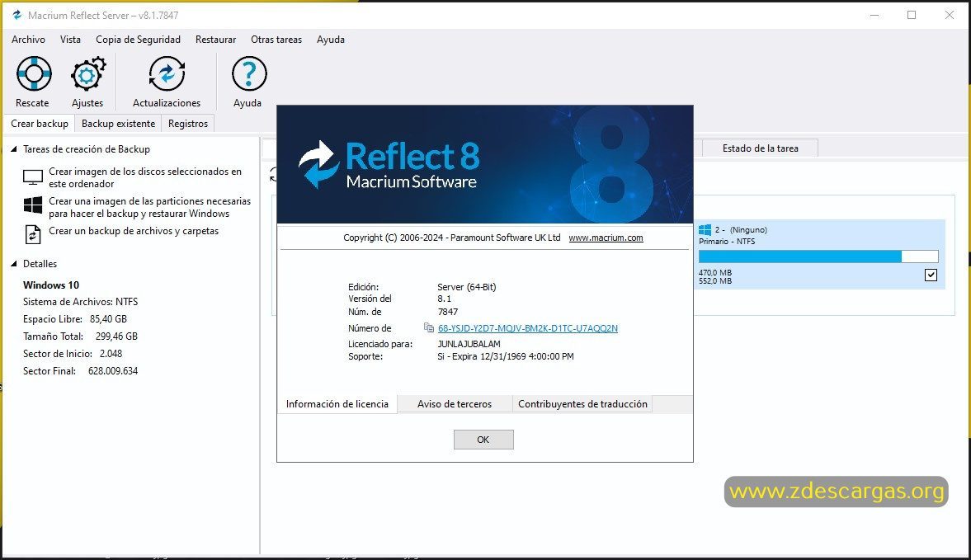The image size is (971, 560).
Task: Click Crear una imagen de particiones Windows
Action: pyautogui.click(x=150, y=207)
